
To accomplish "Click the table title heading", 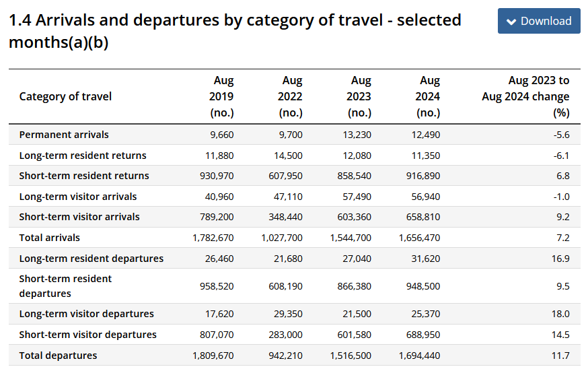I will (x=235, y=31).
